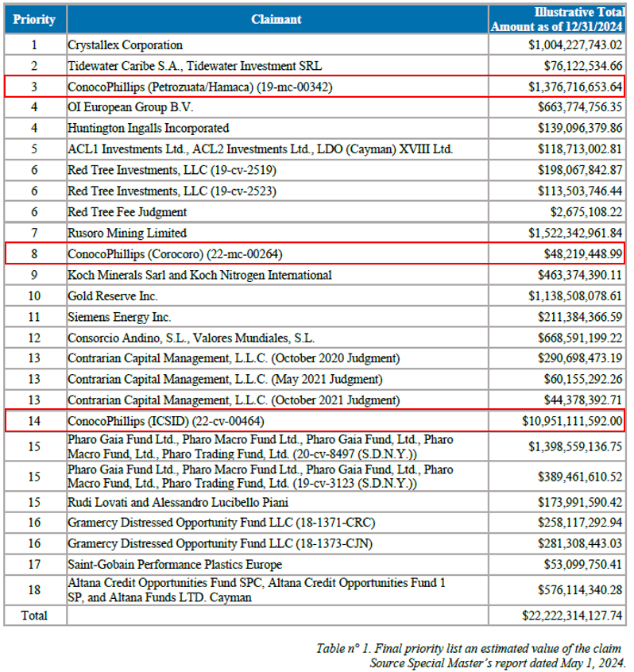Click amount $1,138,508,078.61
The height and width of the screenshot is (672, 634).
click(x=575, y=296)
